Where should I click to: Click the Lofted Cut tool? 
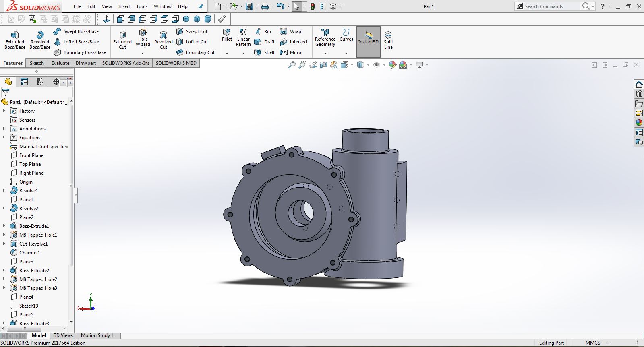[x=193, y=42]
